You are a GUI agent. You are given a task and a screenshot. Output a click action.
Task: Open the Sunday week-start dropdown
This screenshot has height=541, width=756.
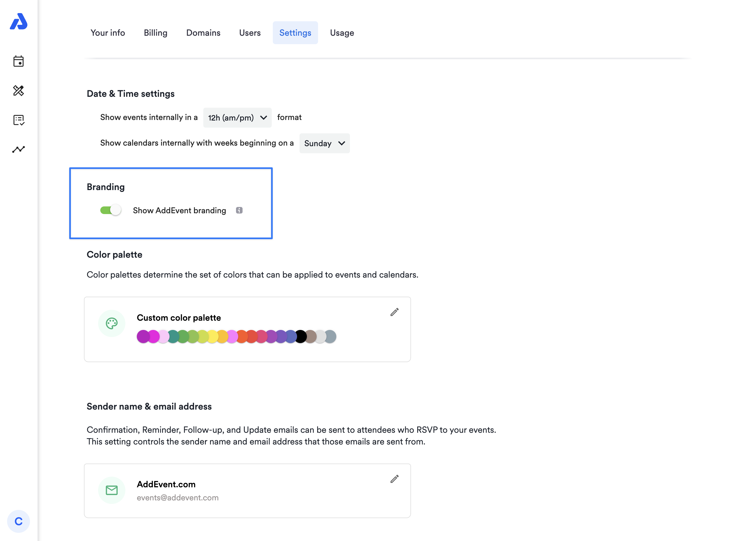325,143
